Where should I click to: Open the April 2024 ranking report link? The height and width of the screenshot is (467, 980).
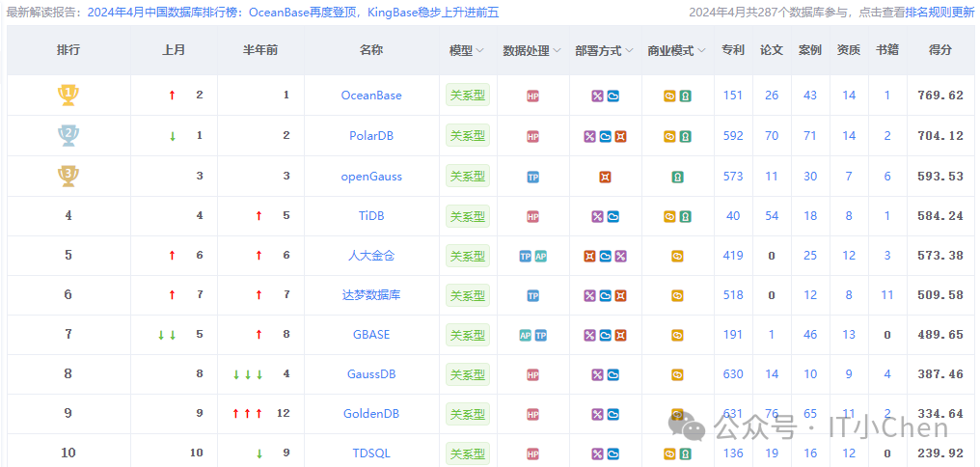[293, 12]
